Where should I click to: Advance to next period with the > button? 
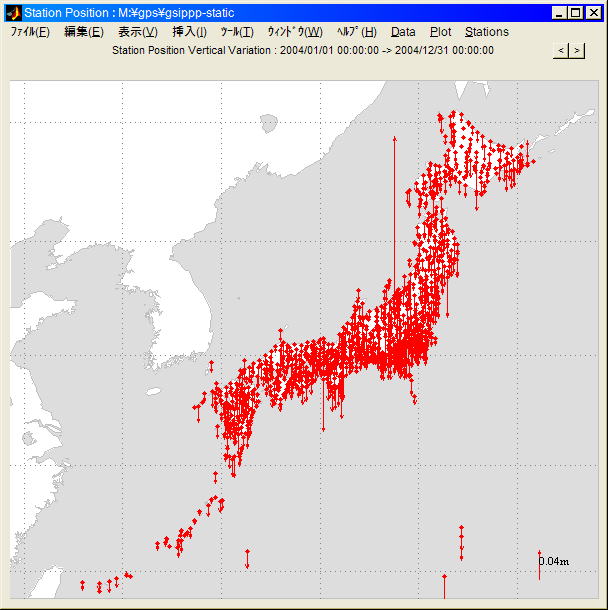coord(577,50)
